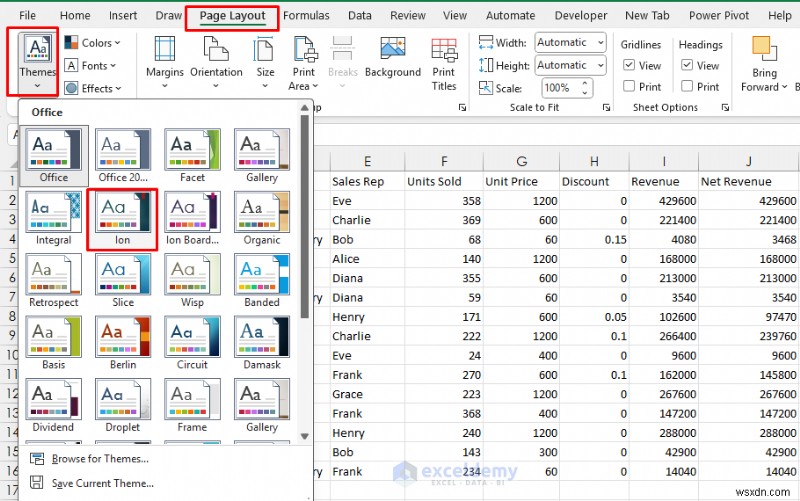Apply the Office 20... theme
The height and width of the screenshot is (501, 800).
point(123,156)
